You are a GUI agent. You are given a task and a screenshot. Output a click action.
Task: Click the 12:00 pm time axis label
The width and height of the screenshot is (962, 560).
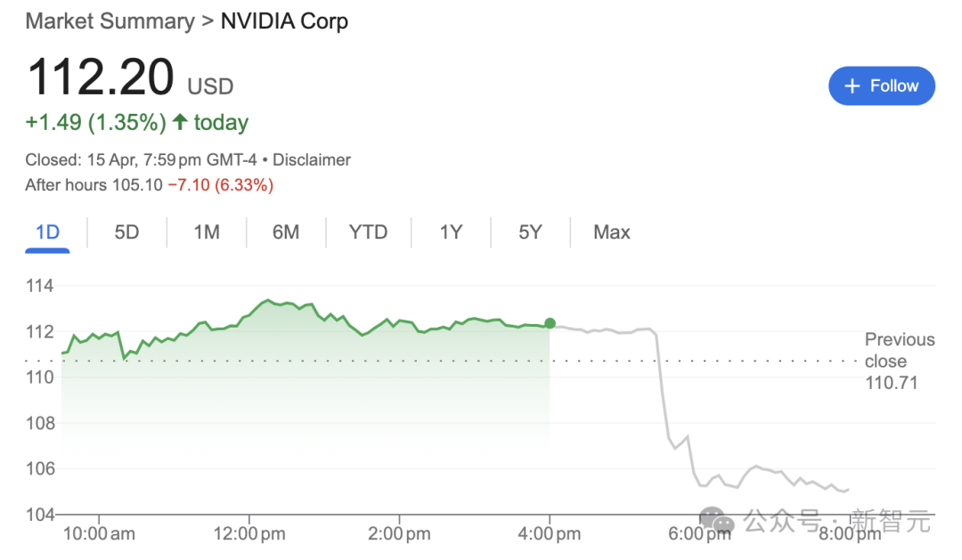coord(249,533)
